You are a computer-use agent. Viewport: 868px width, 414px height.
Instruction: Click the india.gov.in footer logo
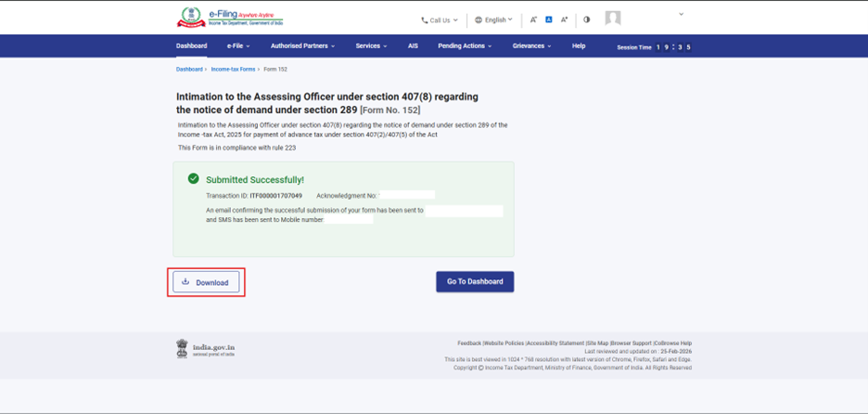pos(205,349)
